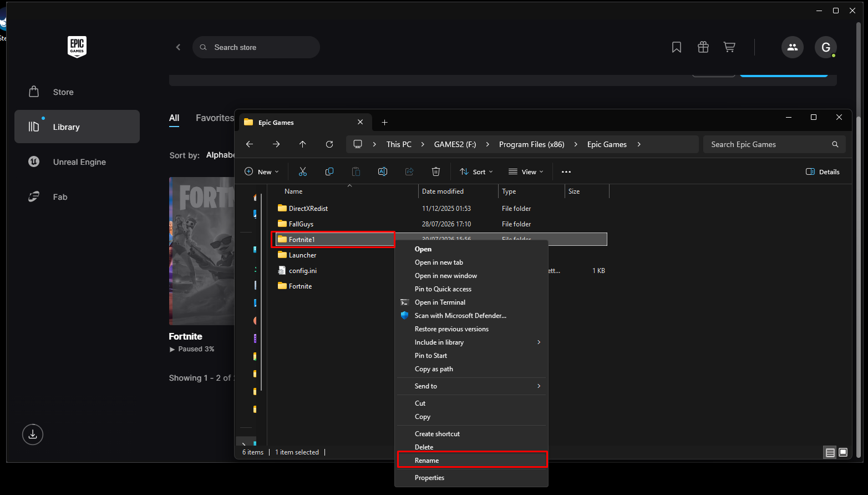Switch to large thumbnails view icon
Viewport: 868px width, 495px height.
(x=843, y=452)
